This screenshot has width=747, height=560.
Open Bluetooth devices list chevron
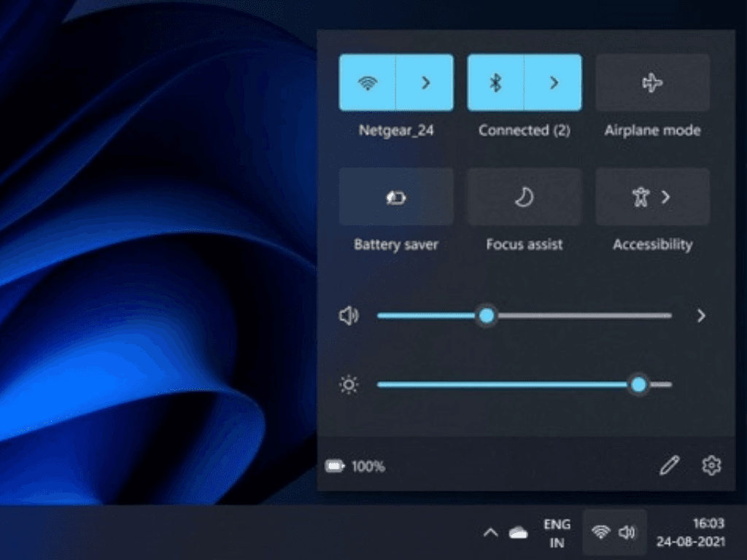[554, 82]
